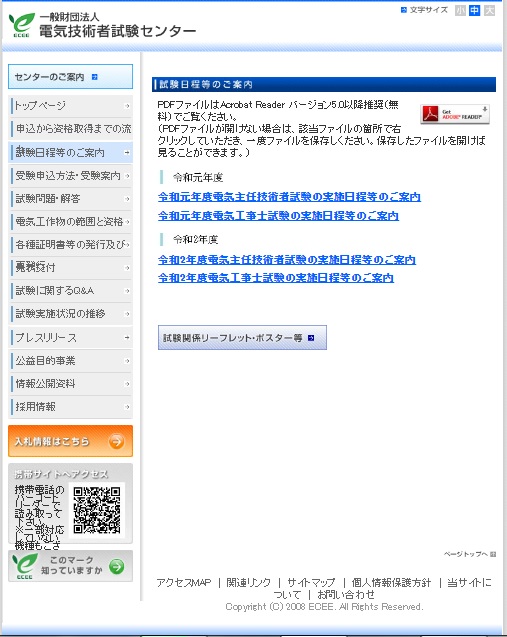Open プレスリリース sidebar item
Viewport: 507px width, 637px height.
coord(70,337)
